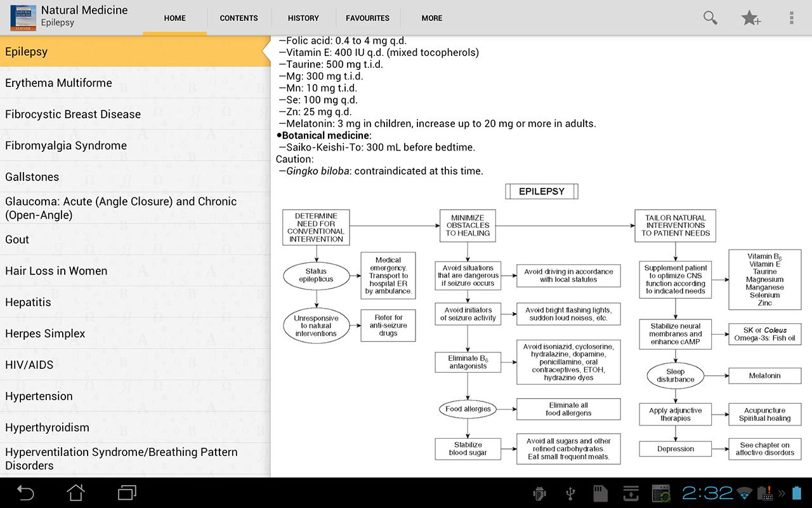
Task: Open Glaucoma: Acute and Chronic topic
Action: click(135, 208)
